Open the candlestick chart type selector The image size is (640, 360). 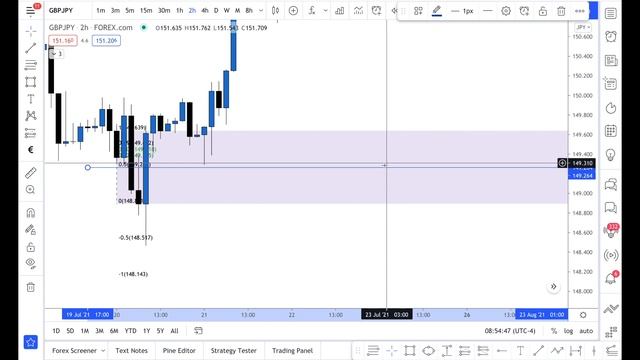pyautogui.click(x=276, y=11)
